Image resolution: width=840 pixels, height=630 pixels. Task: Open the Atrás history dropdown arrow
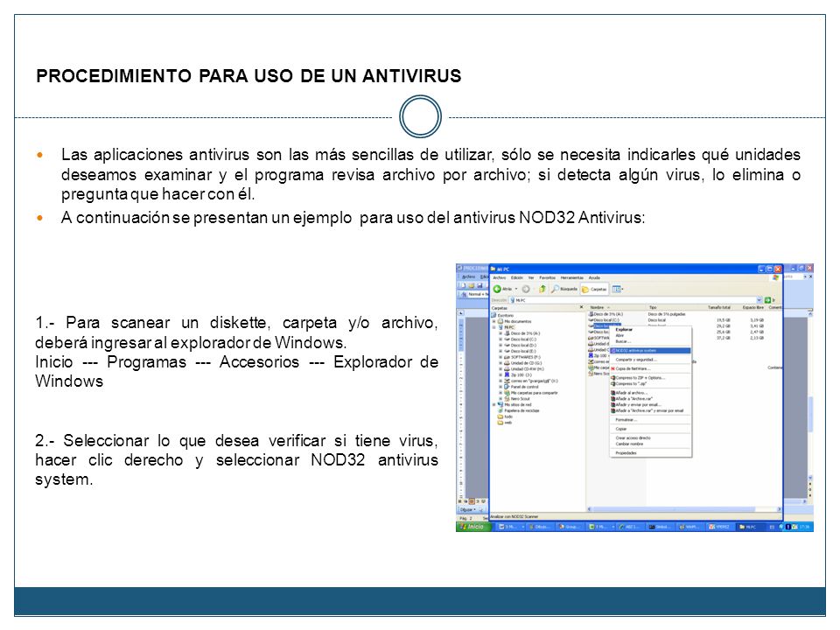(x=516, y=289)
